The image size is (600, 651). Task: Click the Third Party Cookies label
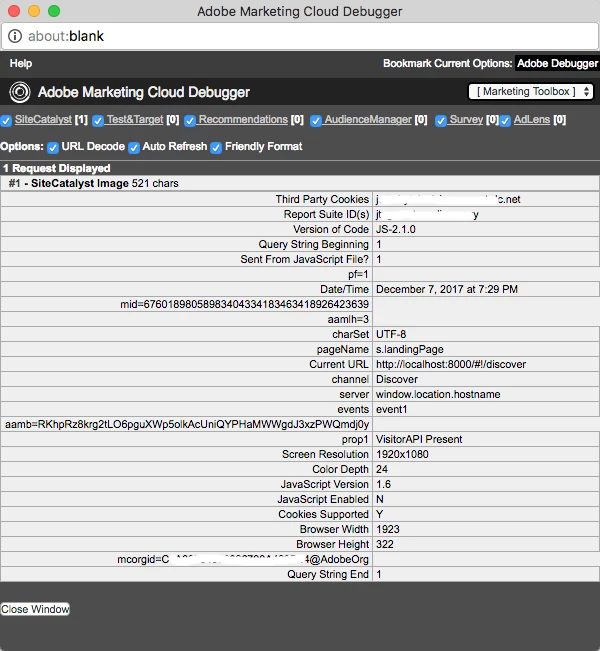pos(322,199)
